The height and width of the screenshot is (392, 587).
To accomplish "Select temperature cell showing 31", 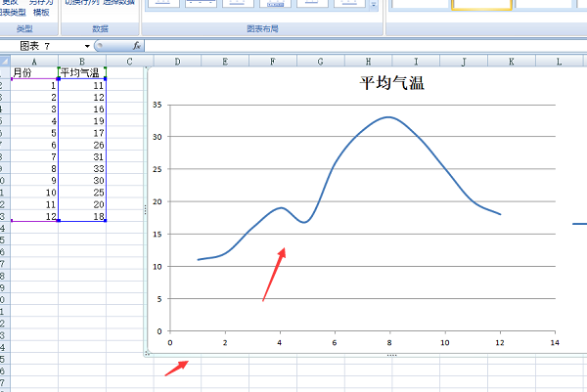I will (x=82, y=156).
